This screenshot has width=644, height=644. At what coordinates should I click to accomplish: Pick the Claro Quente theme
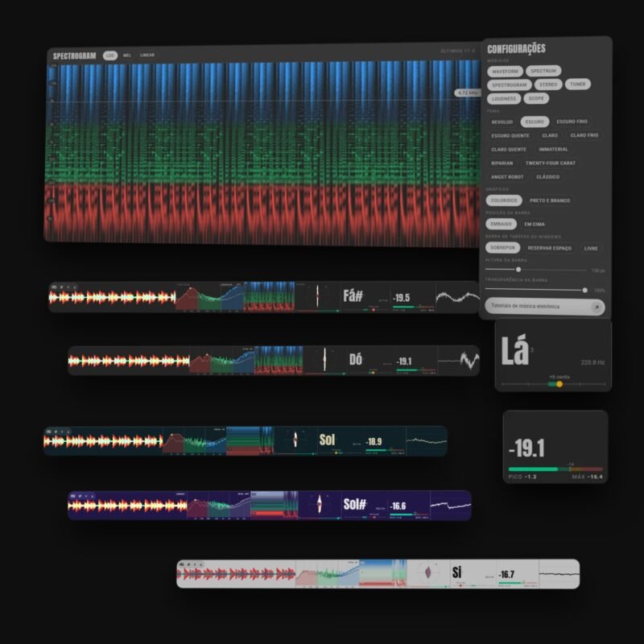coord(509,150)
